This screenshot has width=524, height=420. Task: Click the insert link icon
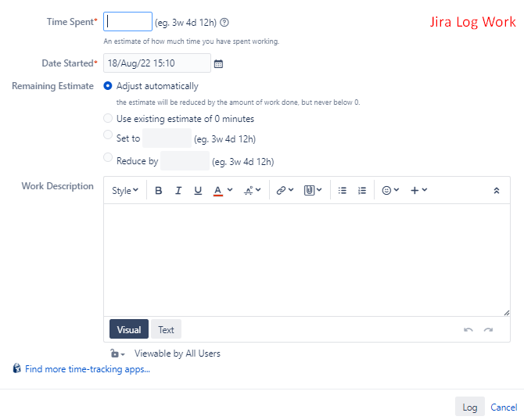pyautogui.click(x=281, y=191)
